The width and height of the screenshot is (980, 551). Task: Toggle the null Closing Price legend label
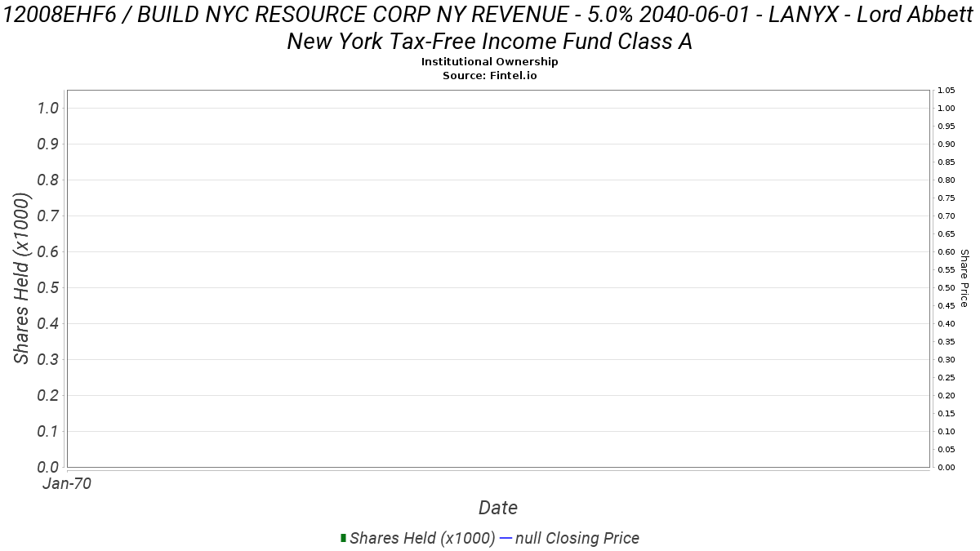pyautogui.click(x=577, y=538)
